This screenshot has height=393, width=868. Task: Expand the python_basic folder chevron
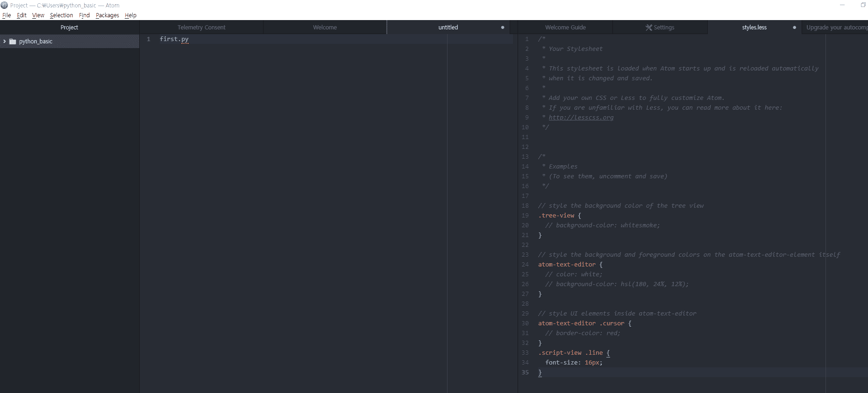tap(5, 42)
